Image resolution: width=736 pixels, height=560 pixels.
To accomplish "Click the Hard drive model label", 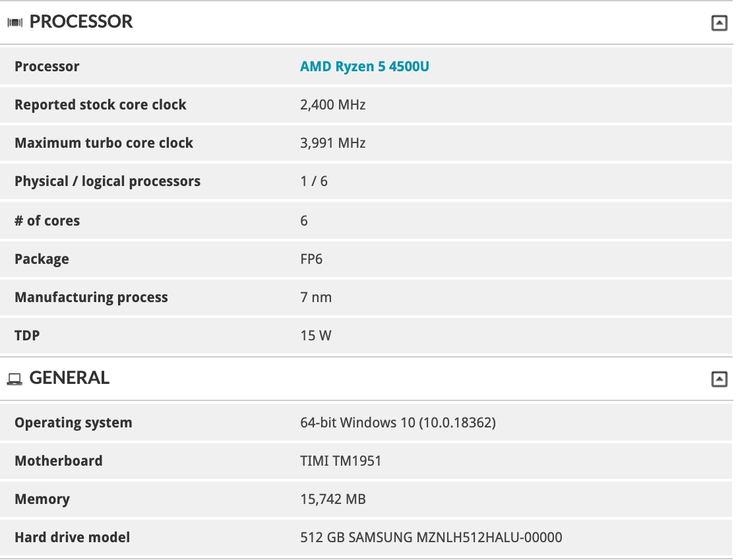I will tap(72, 538).
